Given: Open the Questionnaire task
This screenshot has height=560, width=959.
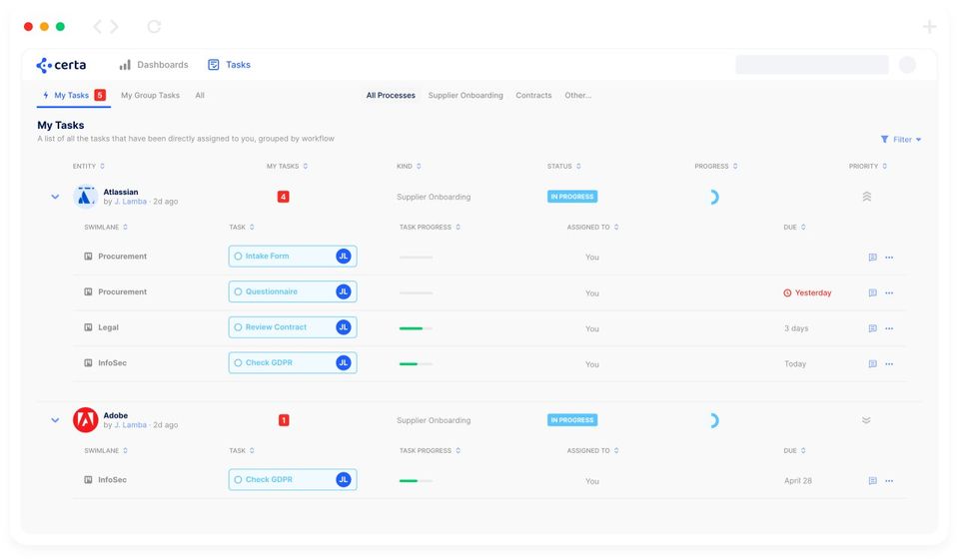Looking at the screenshot, I should click(x=293, y=291).
